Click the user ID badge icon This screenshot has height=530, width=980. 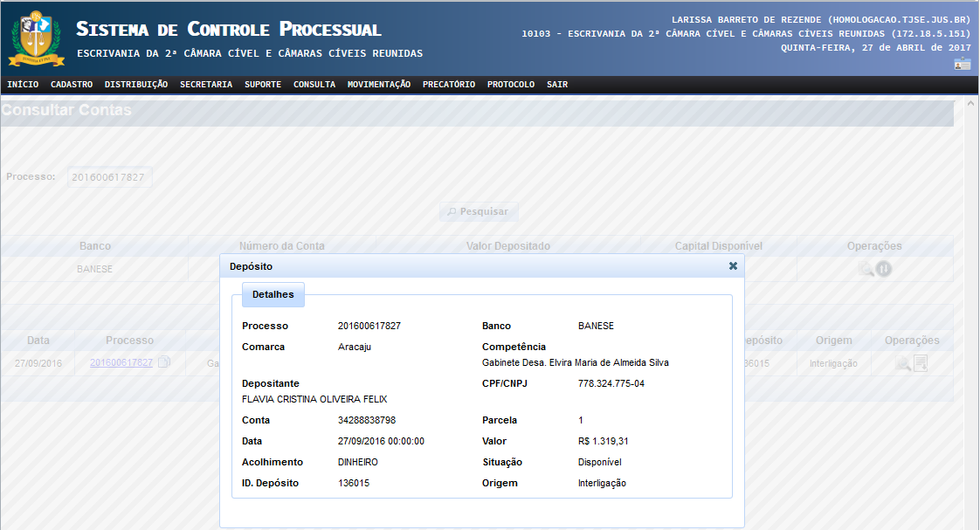click(962, 64)
